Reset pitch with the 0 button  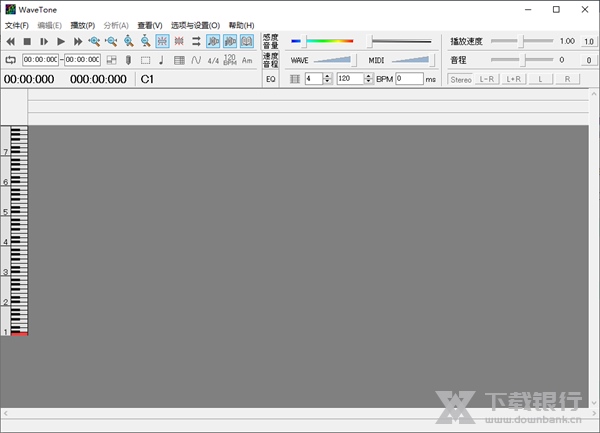(x=589, y=60)
